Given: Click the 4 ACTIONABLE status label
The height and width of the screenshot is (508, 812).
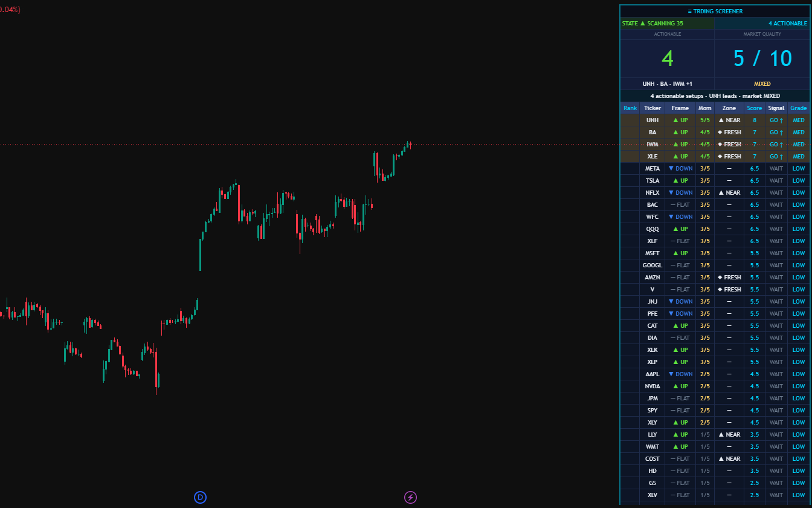Looking at the screenshot, I should point(788,24).
